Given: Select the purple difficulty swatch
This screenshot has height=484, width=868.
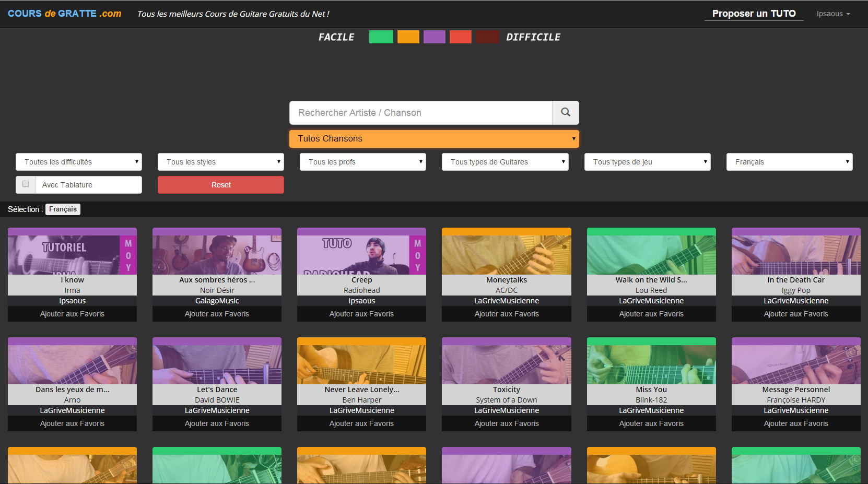Looking at the screenshot, I should 435,37.
